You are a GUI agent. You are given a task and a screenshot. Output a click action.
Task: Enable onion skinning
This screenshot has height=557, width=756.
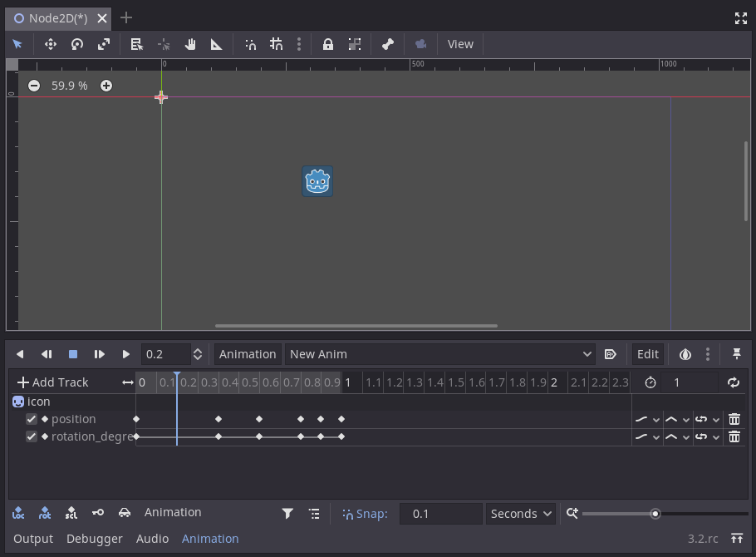point(685,354)
